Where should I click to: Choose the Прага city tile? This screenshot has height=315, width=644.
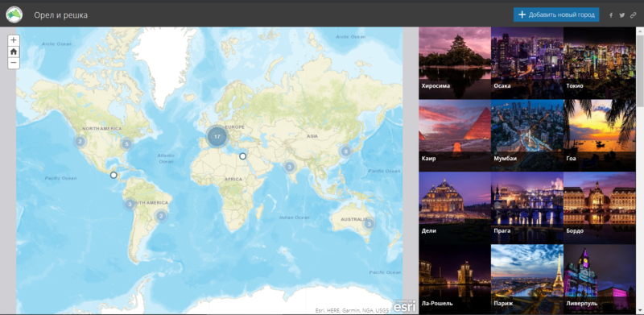point(527,208)
